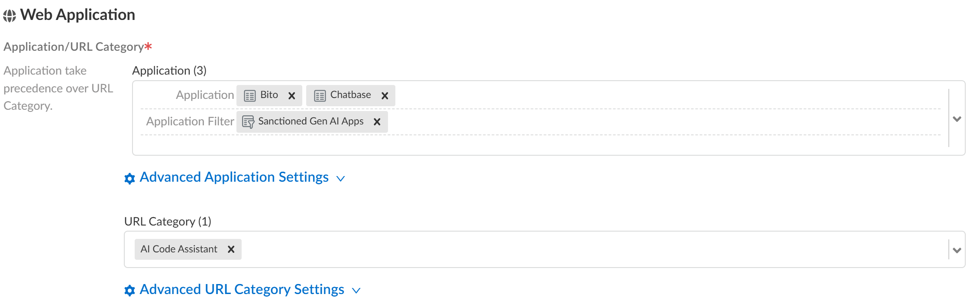Select the AI Code Assistant chip
Image resolution: width=980 pixels, height=304 pixels.
click(179, 249)
